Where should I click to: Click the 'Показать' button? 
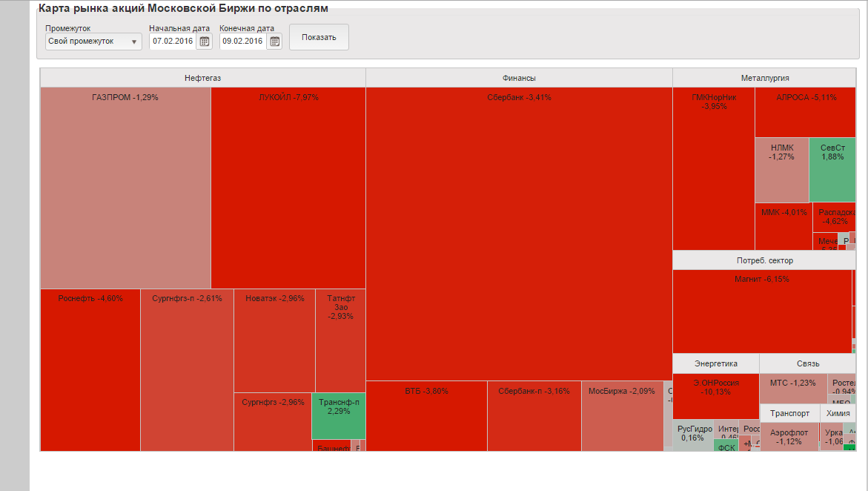tap(319, 37)
